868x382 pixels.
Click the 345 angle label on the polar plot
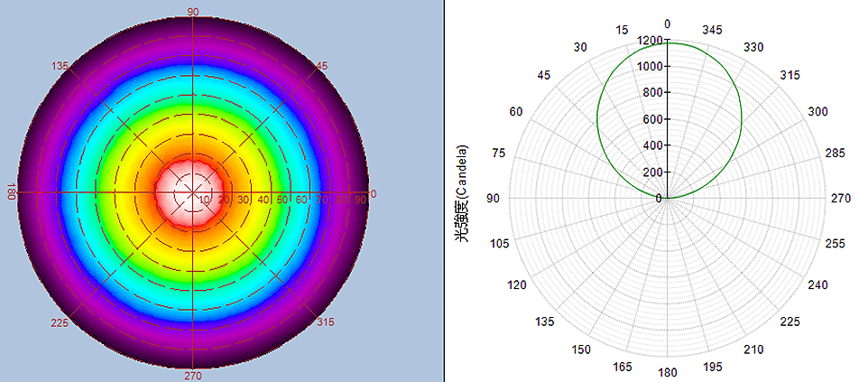tap(713, 30)
